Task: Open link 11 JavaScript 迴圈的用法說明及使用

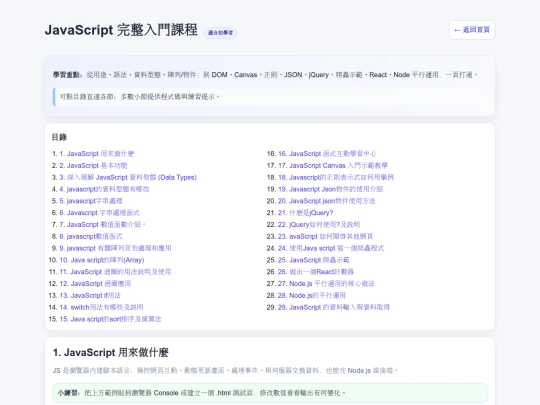Action: coord(115,272)
